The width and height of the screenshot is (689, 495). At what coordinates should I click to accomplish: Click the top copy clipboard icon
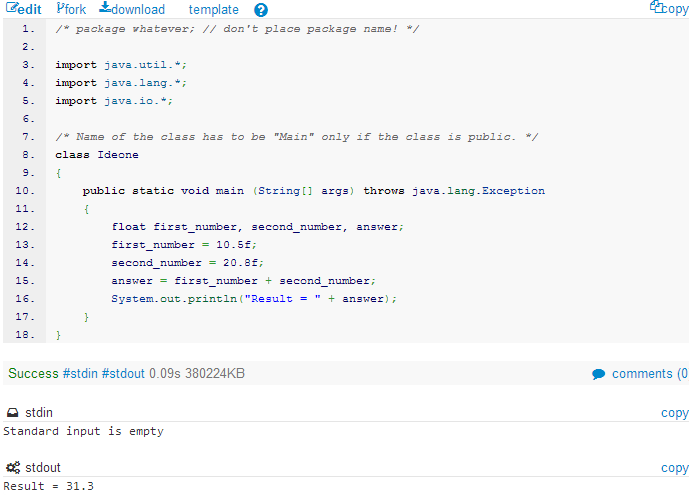(656, 7)
